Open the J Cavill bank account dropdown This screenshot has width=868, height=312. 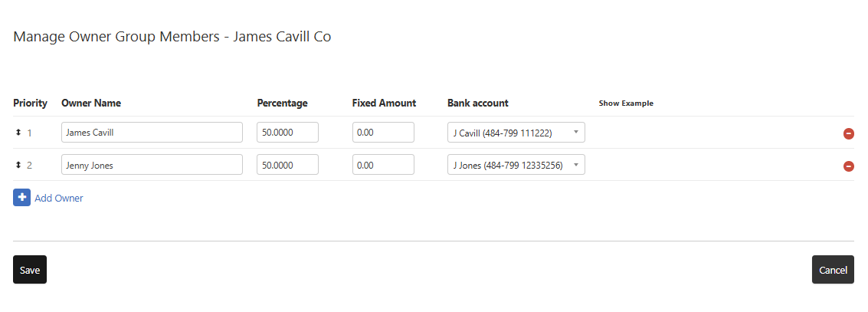tap(516, 133)
